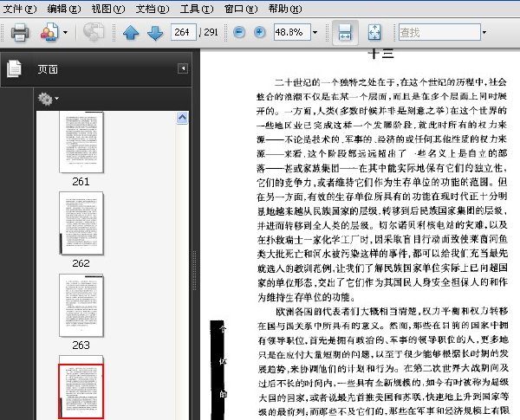Open the thumbnail options gear menu
The image size is (520, 420).
click(48, 99)
